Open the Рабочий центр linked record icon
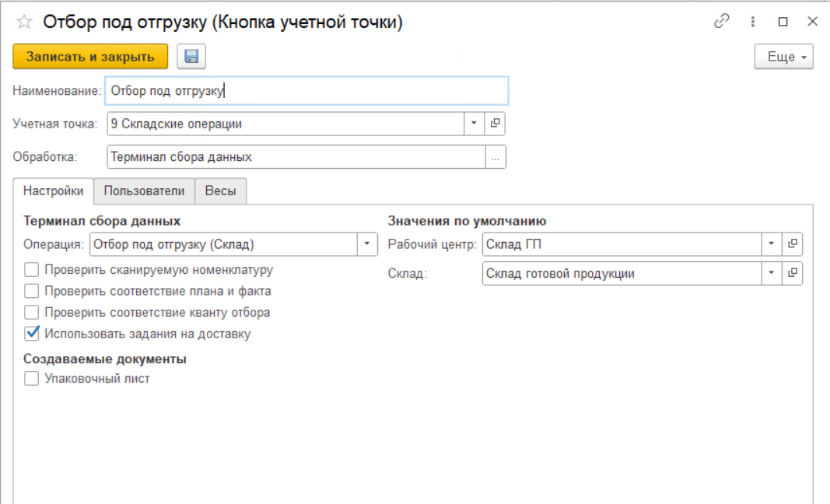Viewport: 830px width, 504px height. pyautogui.click(x=793, y=244)
